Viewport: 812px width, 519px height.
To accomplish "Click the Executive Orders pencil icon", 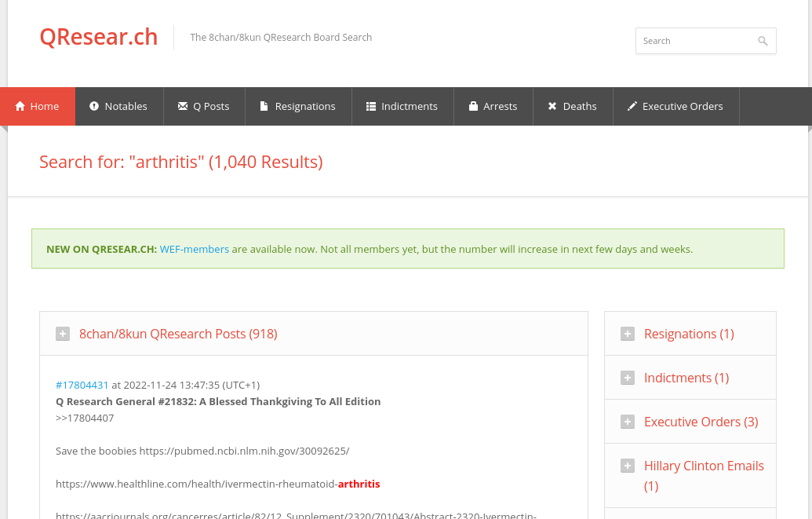I will (x=632, y=106).
